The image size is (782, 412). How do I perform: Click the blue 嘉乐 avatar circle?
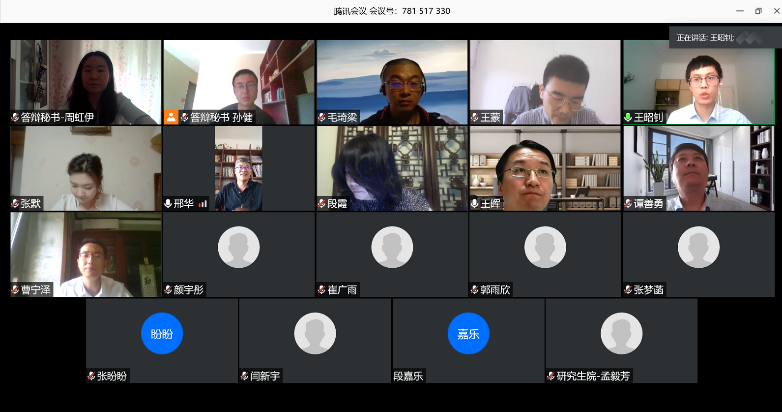coord(468,333)
